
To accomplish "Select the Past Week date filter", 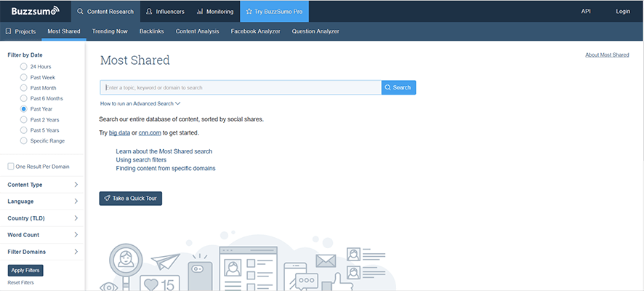I will coord(23,77).
